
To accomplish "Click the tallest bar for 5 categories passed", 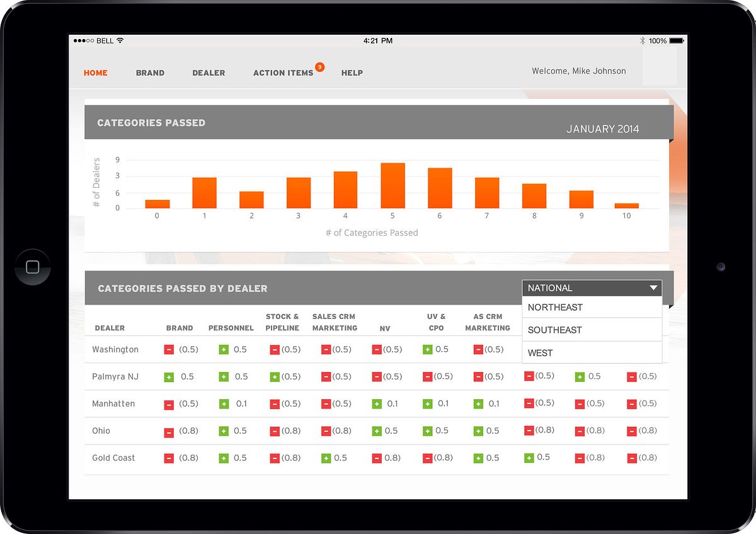I will pyautogui.click(x=392, y=186).
